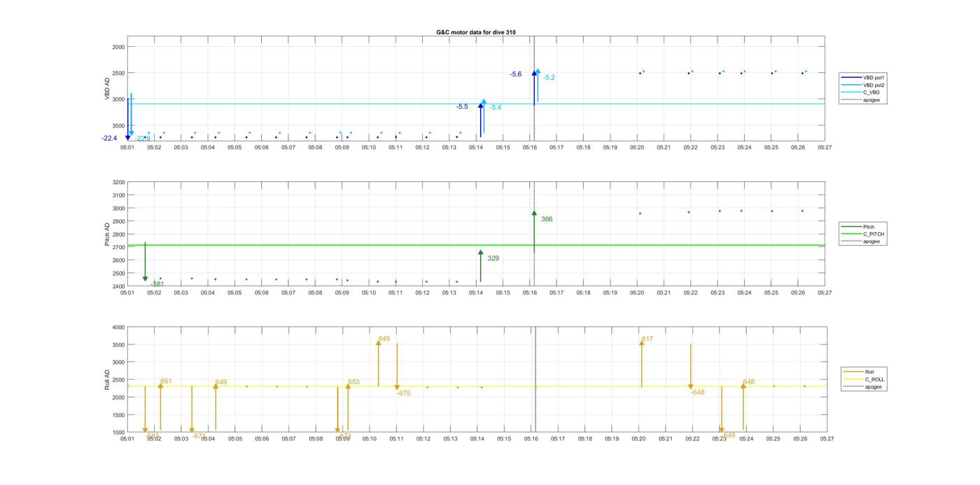Select 'VBD pot2' legend entry
Screen dimensions: 980x485
pos(863,85)
